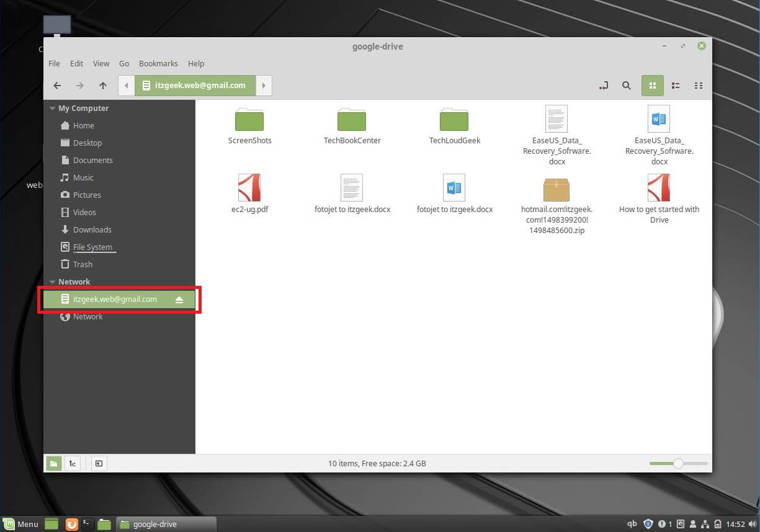Image resolution: width=760 pixels, height=532 pixels.
Task: Adjust the icon zoom slider
Action: coord(678,463)
